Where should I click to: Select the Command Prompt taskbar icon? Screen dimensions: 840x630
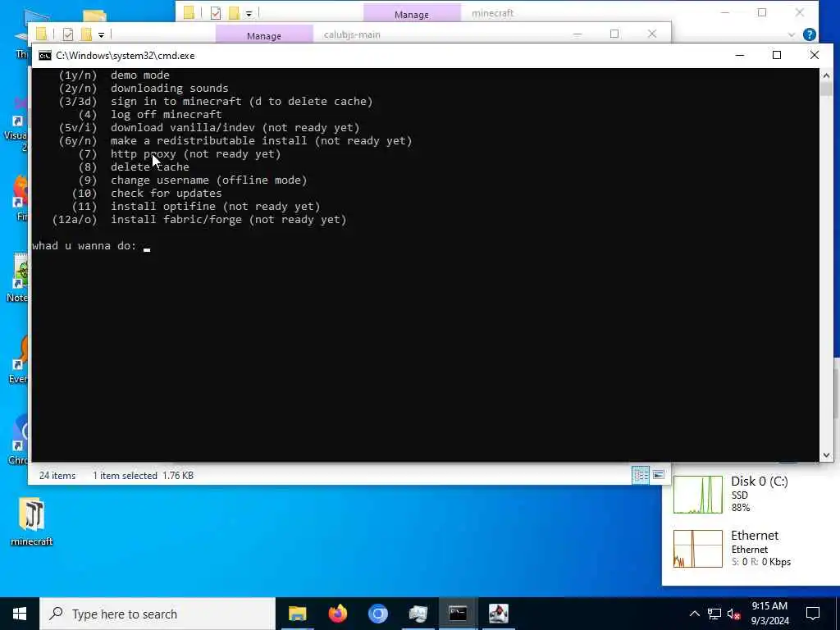point(458,614)
